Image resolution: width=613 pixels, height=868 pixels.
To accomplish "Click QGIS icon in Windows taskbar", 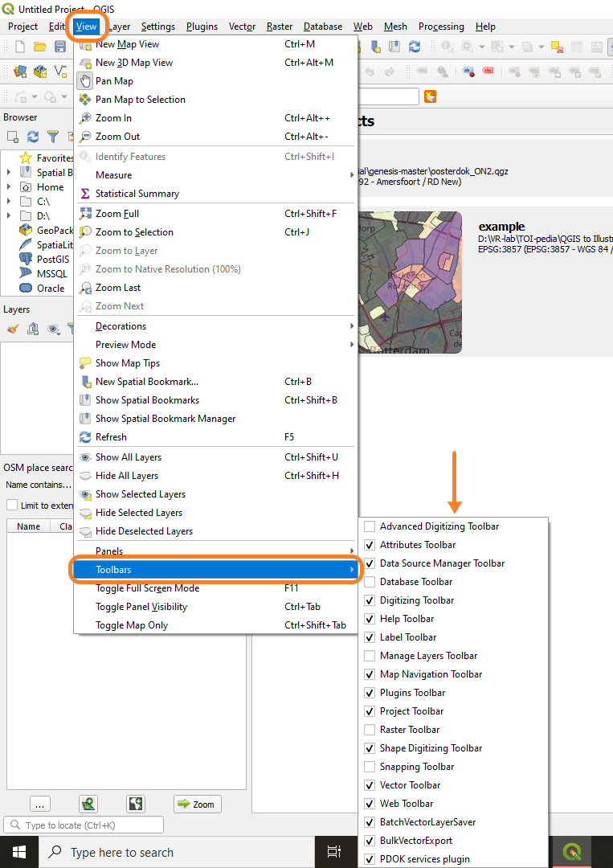I will click(x=572, y=852).
